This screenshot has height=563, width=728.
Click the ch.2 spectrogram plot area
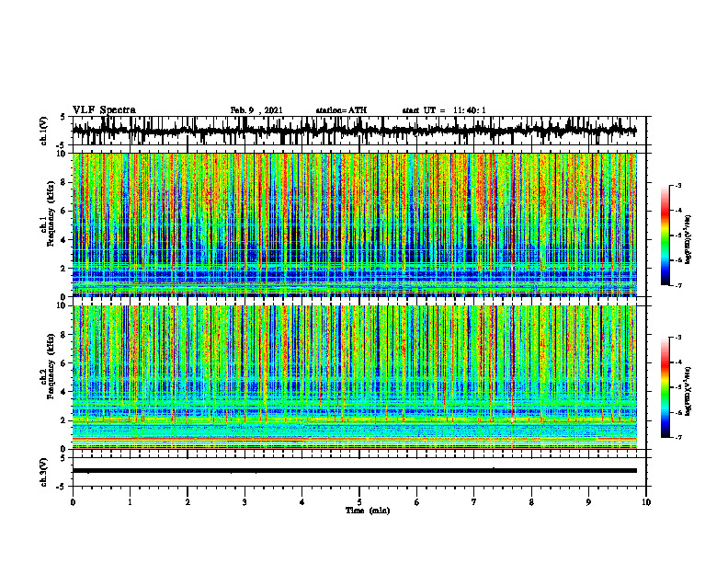[354, 377]
